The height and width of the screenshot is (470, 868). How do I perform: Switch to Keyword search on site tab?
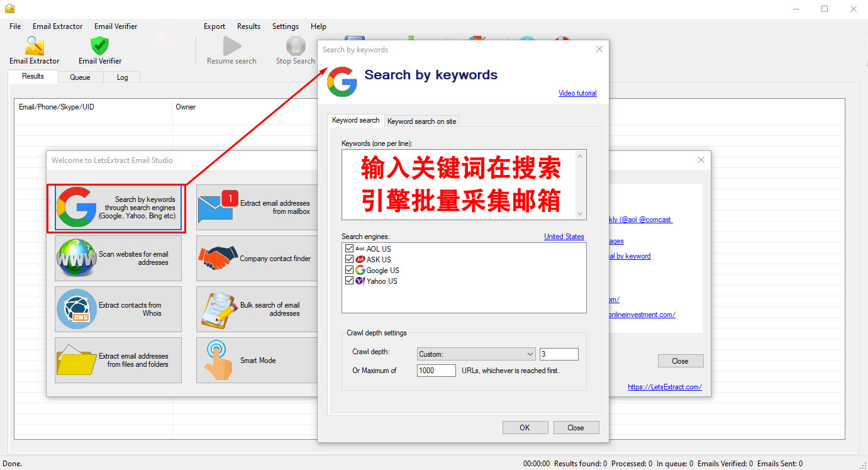pos(422,121)
